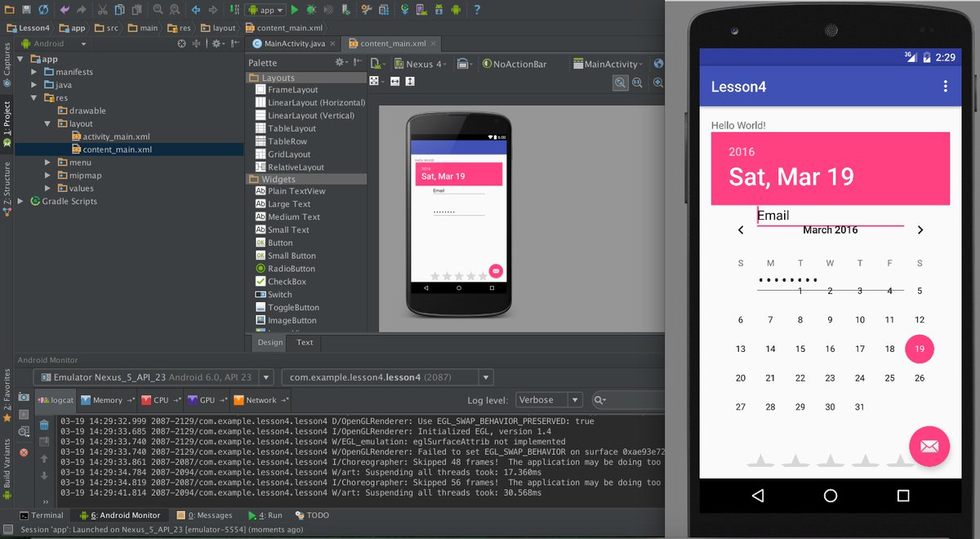Image resolution: width=980 pixels, height=539 pixels.
Task: Click red Terminate application icon
Action: click(24, 452)
